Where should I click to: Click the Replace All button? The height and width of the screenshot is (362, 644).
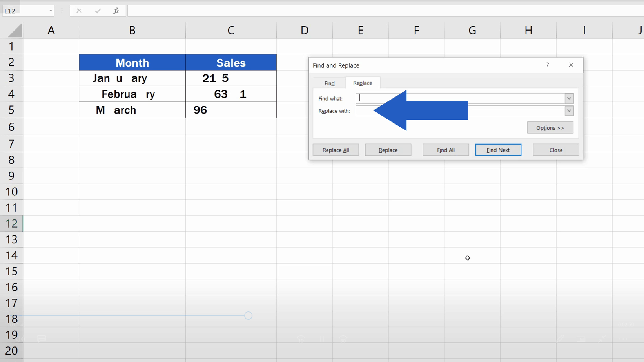point(336,150)
